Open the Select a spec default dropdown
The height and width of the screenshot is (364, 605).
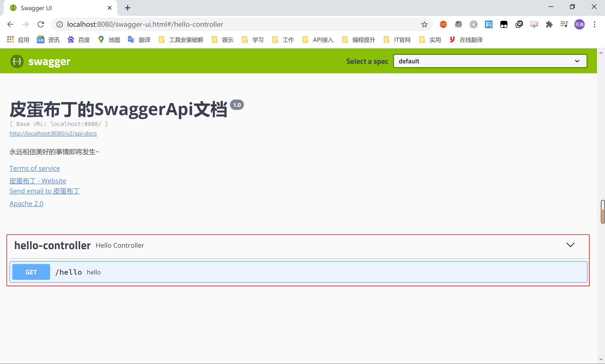click(x=490, y=61)
